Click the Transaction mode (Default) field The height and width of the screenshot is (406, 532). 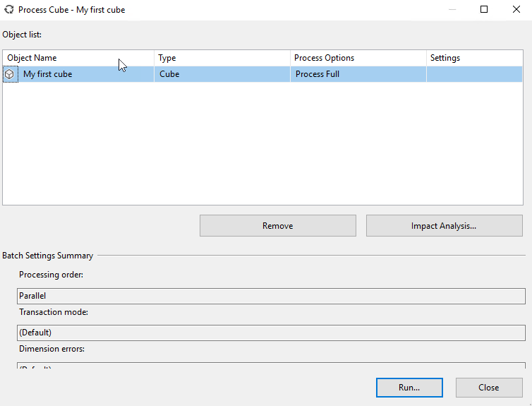(x=271, y=333)
